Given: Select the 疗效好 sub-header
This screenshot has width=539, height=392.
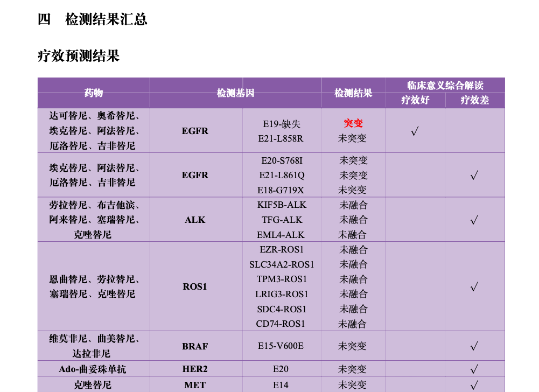Looking at the screenshot, I should coord(415,100).
